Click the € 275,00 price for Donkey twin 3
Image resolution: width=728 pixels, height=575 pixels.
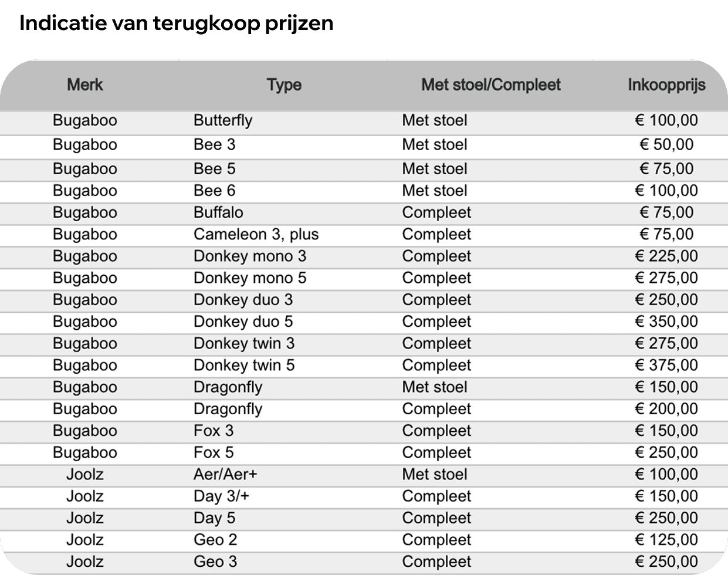point(666,343)
